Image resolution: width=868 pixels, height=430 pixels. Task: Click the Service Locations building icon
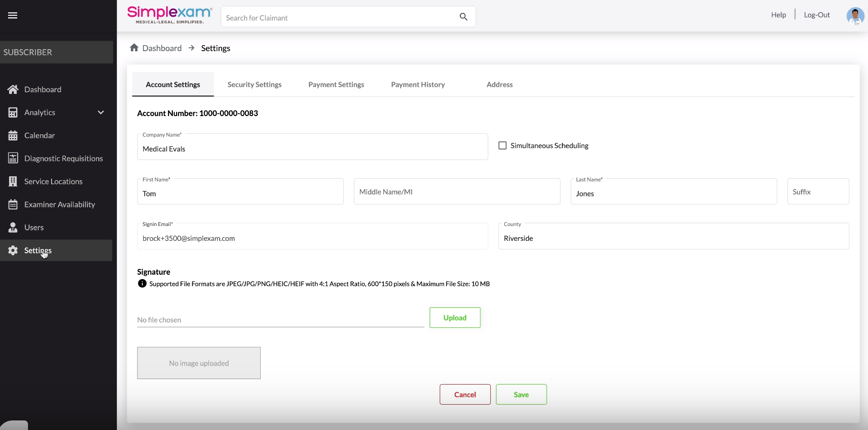(13, 181)
